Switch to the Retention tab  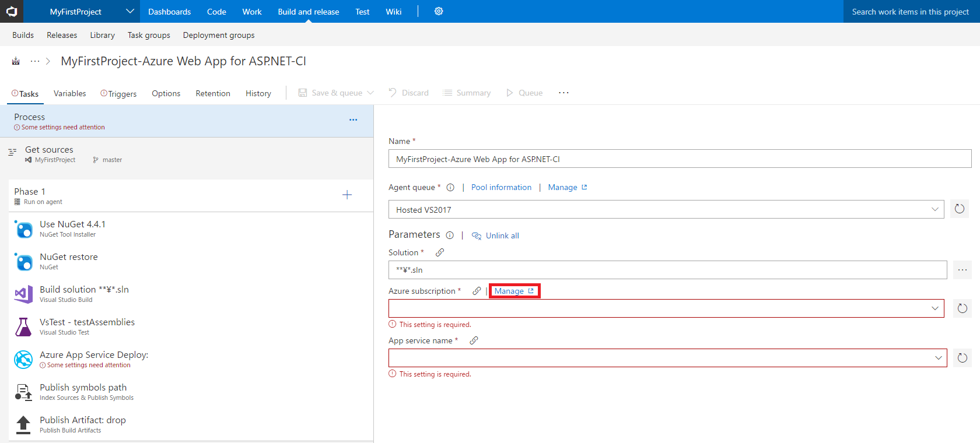(213, 93)
